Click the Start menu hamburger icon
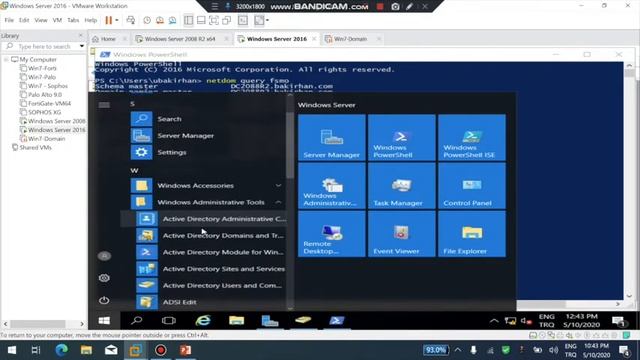The image size is (640, 360). pyautogui.click(x=104, y=105)
